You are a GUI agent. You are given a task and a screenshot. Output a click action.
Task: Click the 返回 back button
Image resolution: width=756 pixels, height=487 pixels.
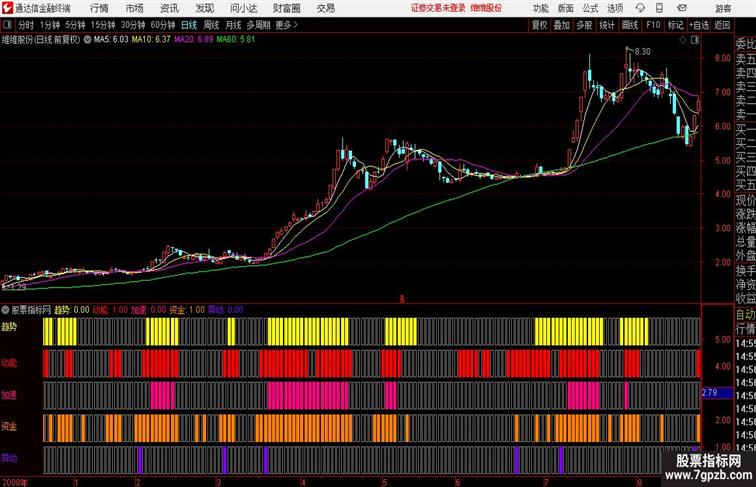(x=722, y=25)
